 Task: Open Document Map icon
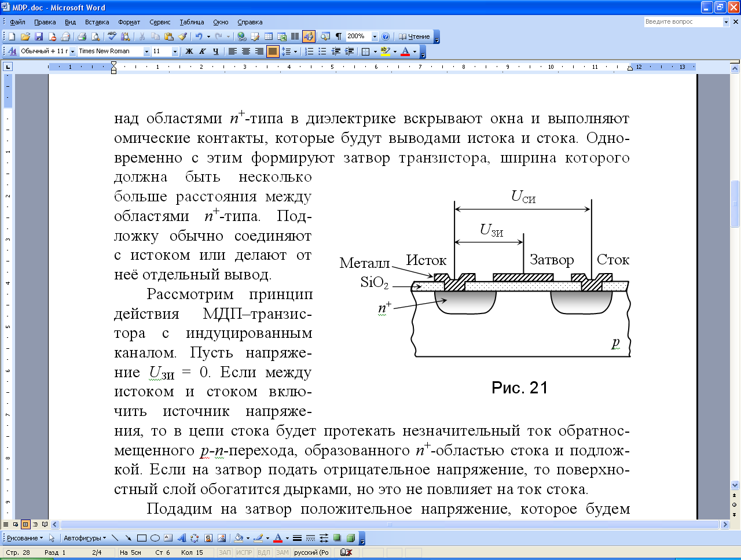(325, 36)
